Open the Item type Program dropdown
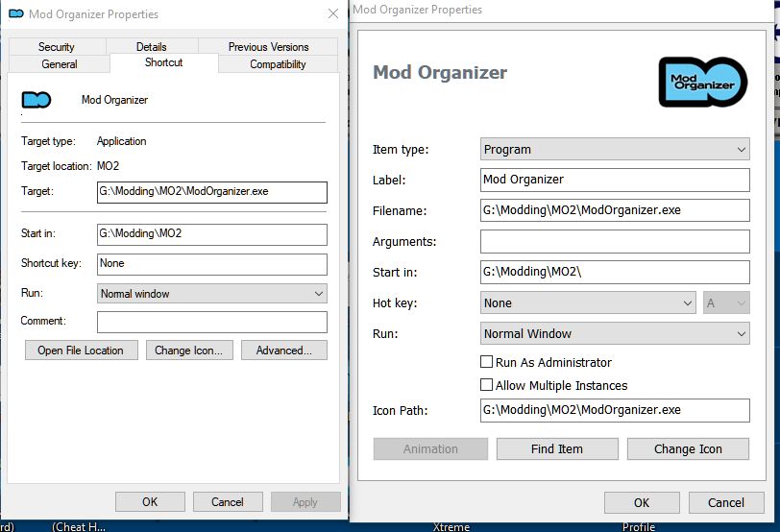This screenshot has width=780, height=532. click(x=615, y=150)
